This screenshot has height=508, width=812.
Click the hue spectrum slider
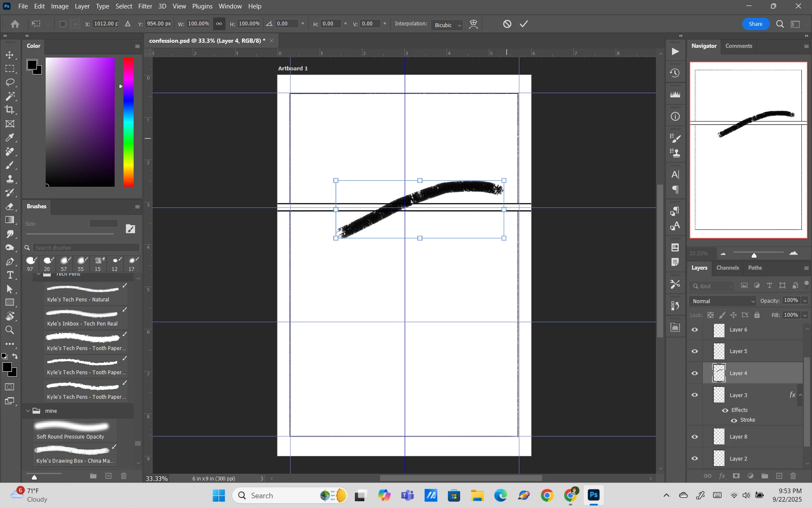[129, 122]
